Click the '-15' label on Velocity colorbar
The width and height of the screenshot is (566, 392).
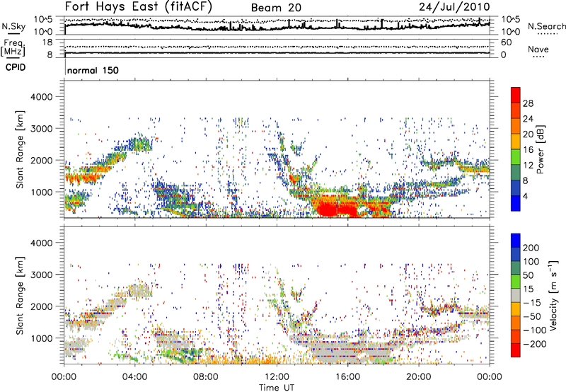tap(532, 303)
